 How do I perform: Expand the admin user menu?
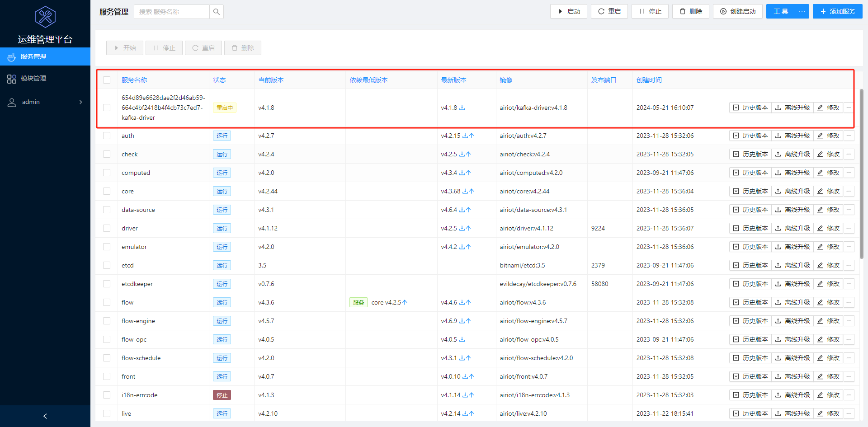45,102
